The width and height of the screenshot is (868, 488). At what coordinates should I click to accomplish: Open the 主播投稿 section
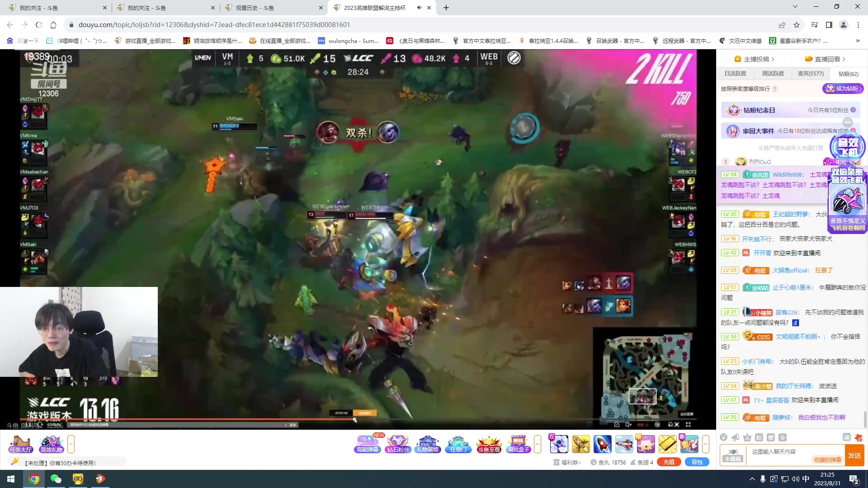pos(754,59)
